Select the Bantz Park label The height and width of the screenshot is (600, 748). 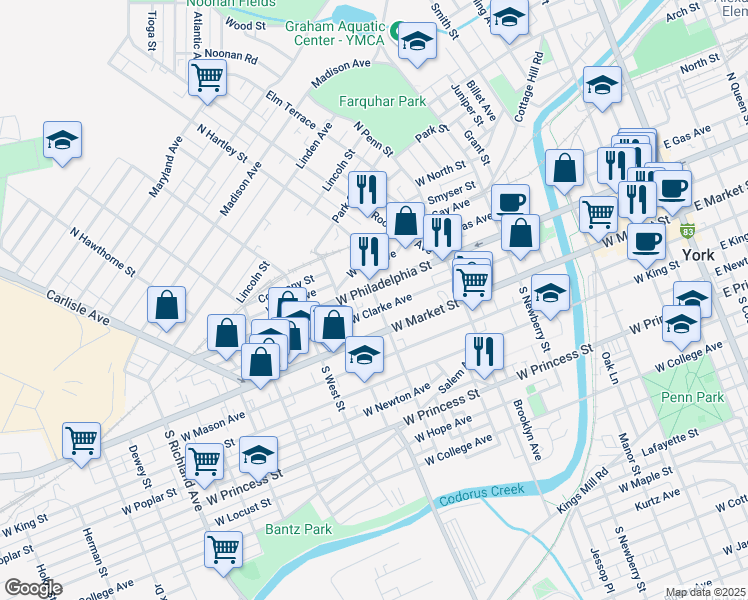tap(299, 529)
